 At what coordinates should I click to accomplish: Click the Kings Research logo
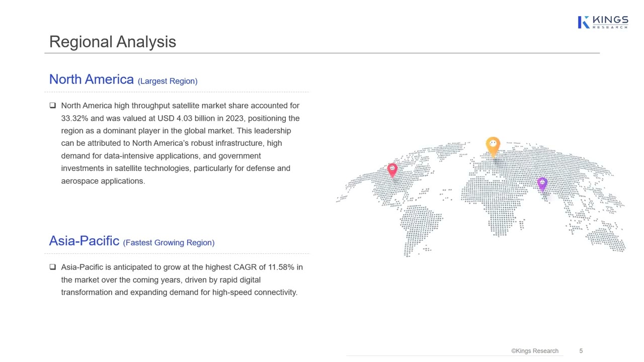(603, 22)
